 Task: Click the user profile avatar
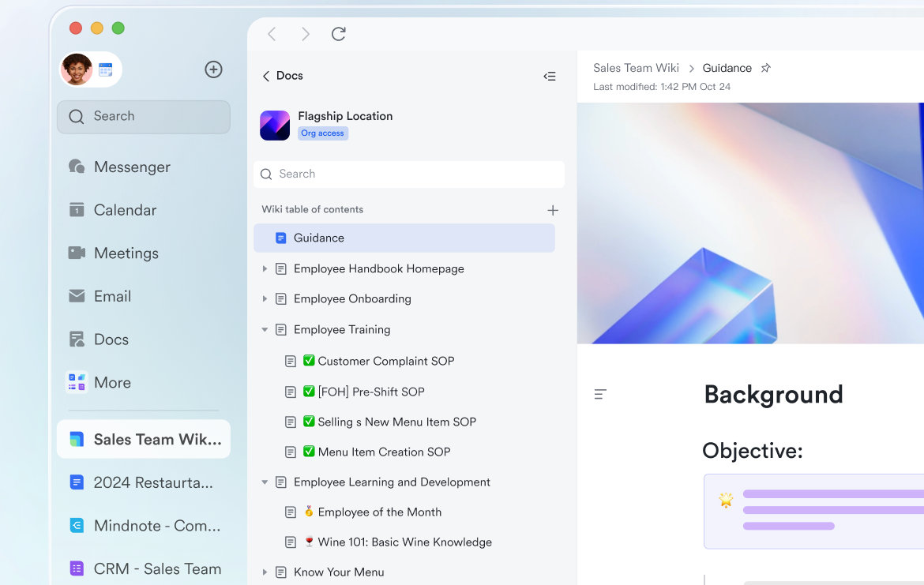[x=77, y=69]
